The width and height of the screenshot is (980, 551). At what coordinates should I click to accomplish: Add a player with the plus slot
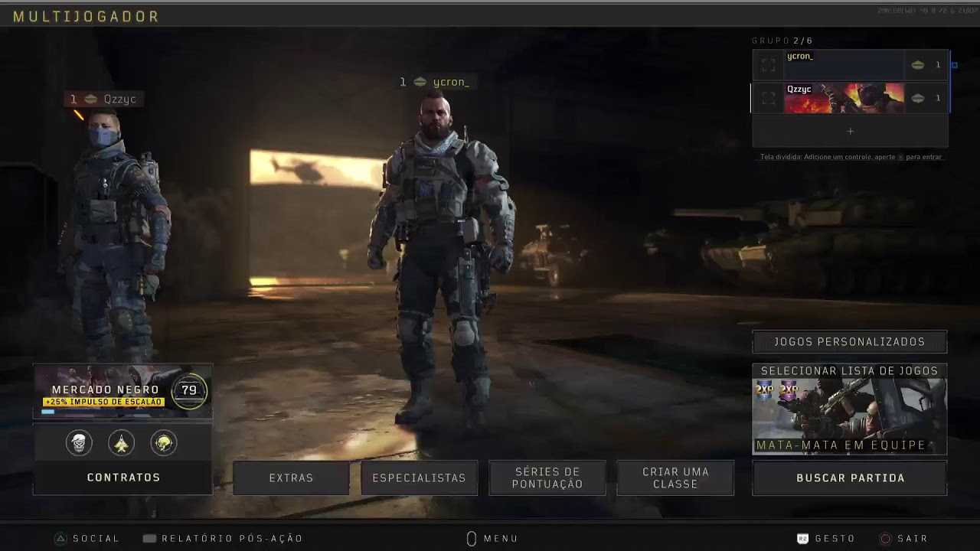850,132
